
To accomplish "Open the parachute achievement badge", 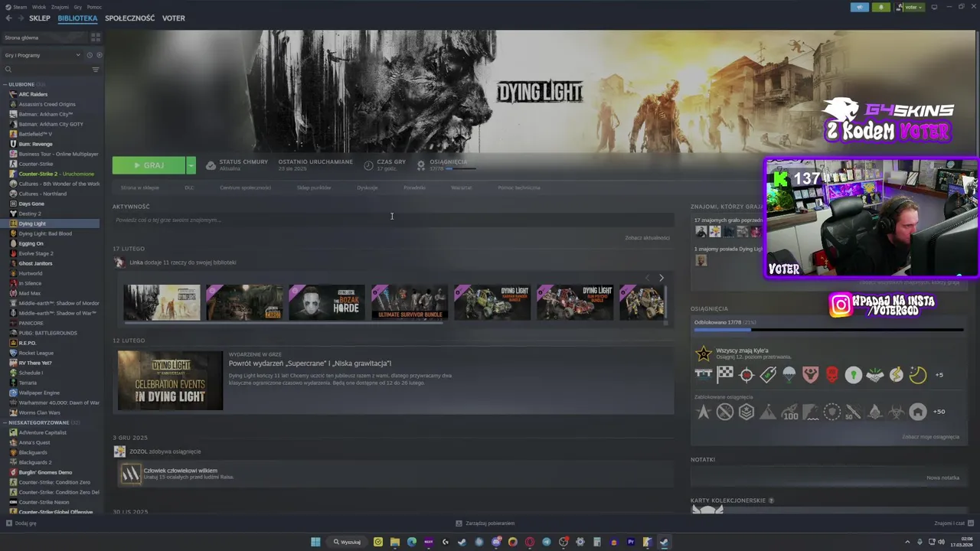I will coord(789,374).
